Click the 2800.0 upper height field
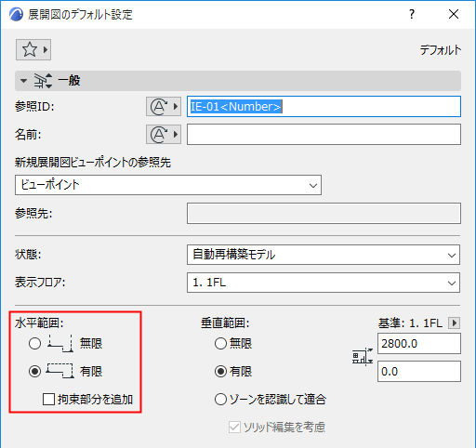The height and width of the screenshot is (448, 476). pyautogui.click(x=419, y=343)
